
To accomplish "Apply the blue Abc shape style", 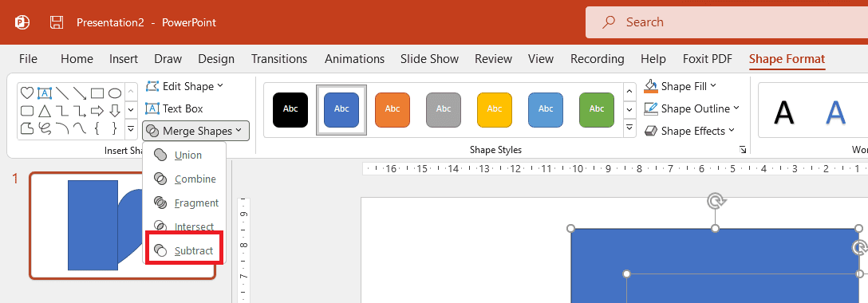I will [x=341, y=109].
